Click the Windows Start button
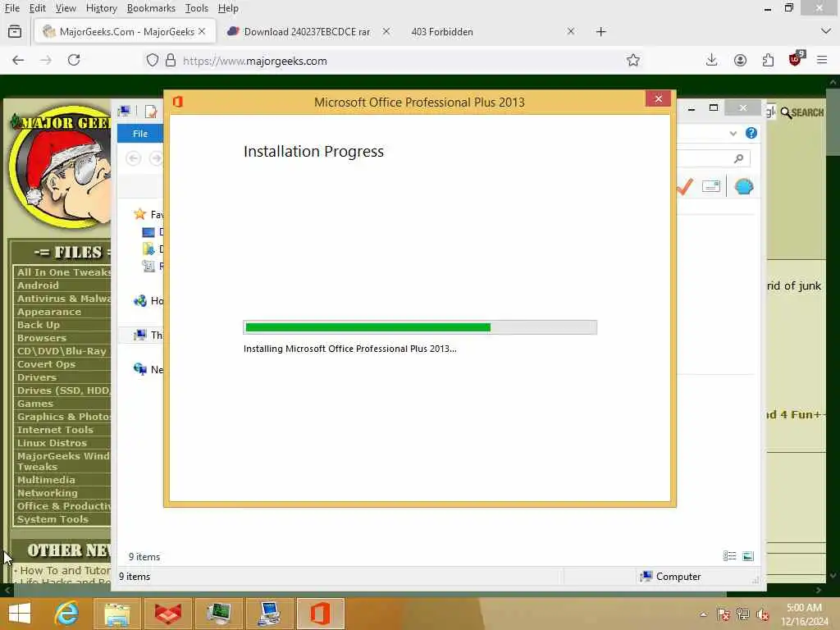The width and height of the screenshot is (840, 630). tap(20, 614)
